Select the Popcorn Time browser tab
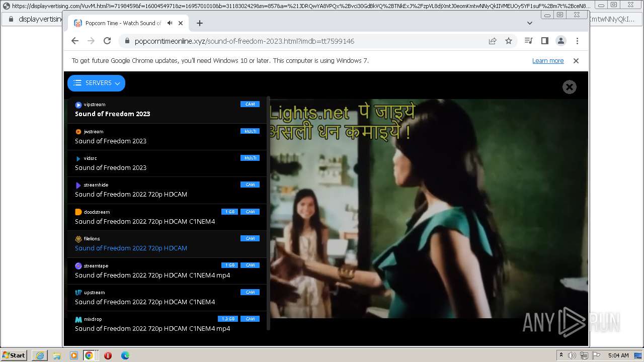Screen dimensions: 644x362 point(128,23)
